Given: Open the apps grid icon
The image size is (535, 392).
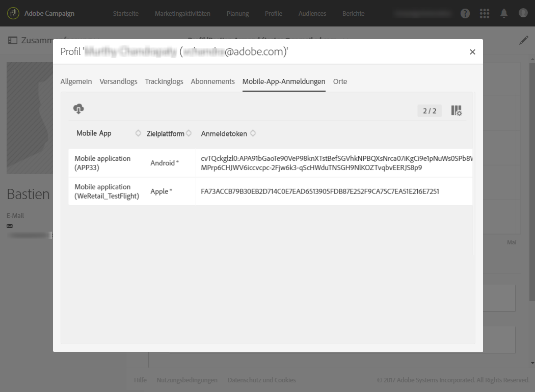Looking at the screenshot, I should tap(485, 13).
